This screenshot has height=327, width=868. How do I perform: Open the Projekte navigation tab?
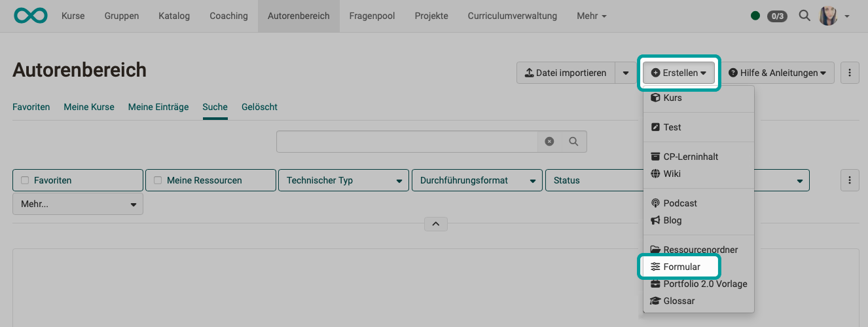click(431, 16)
